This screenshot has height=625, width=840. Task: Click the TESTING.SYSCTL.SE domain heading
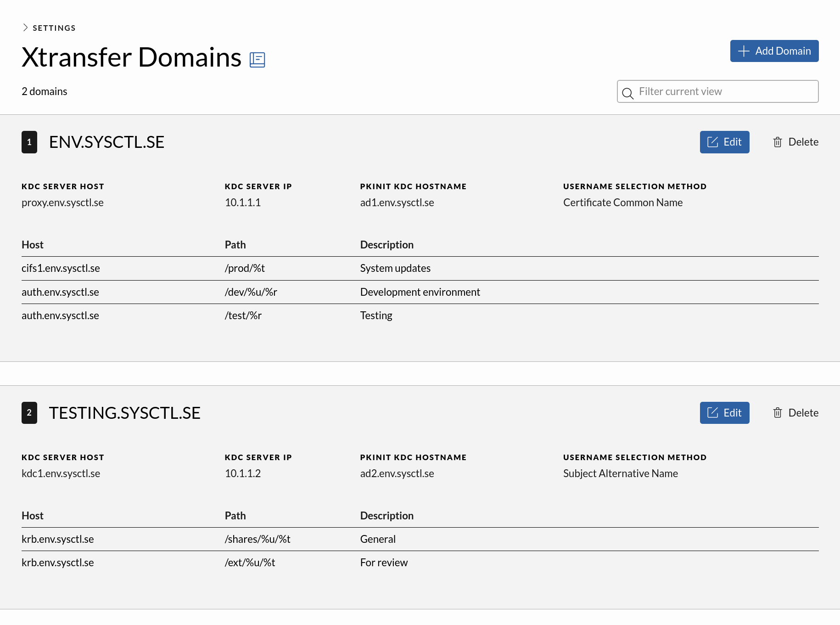click(124, 413)
